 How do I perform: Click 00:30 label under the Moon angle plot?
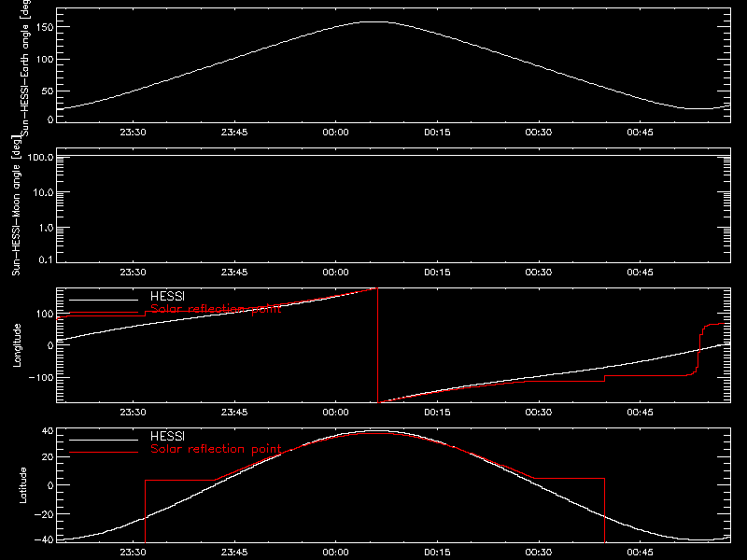tap(539, 272)
